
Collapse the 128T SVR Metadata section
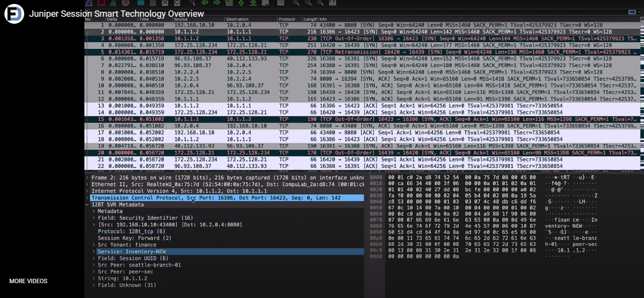pos(88,204)
